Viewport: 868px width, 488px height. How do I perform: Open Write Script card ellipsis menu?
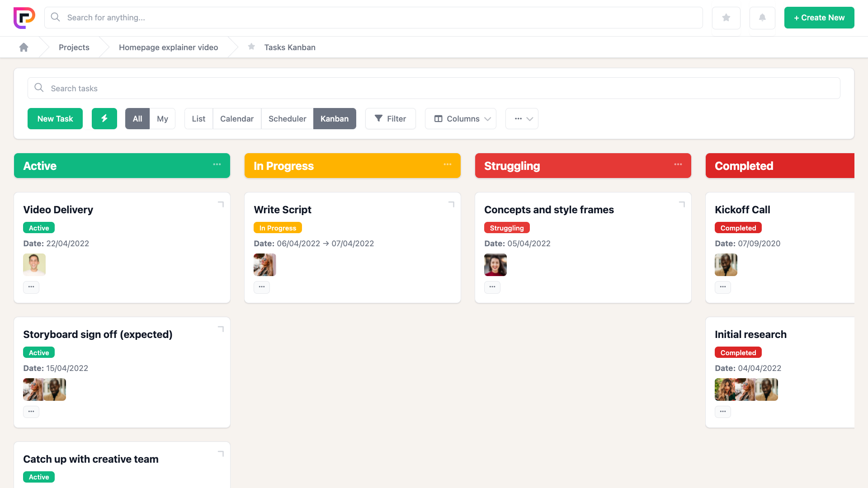point(262,287)
